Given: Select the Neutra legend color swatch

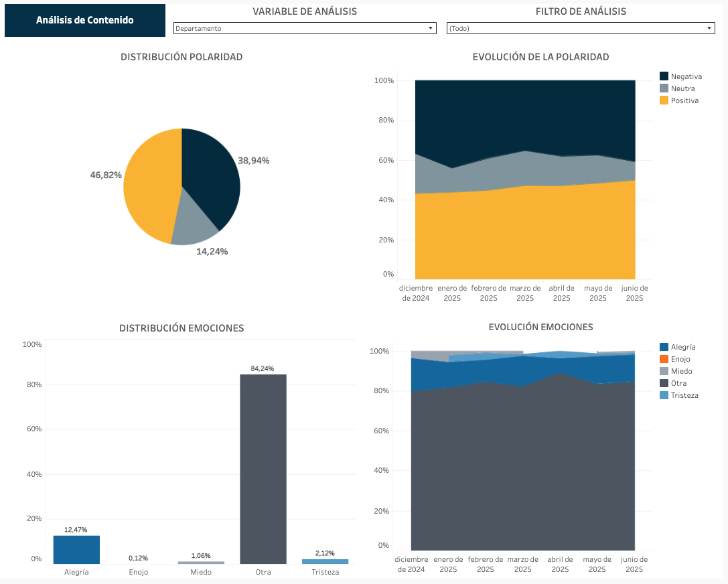Looking at the screenshot, I should pyautogui.click(x=664, y=88).
